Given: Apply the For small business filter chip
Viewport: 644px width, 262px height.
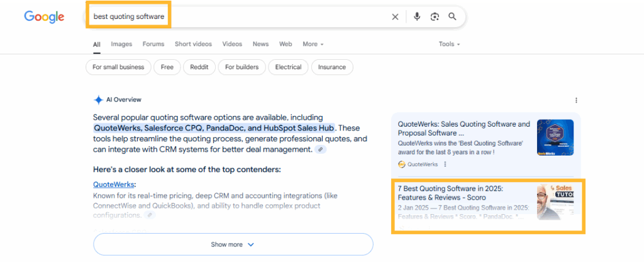Looking at the screenshot, I should [x=118, y=67].
